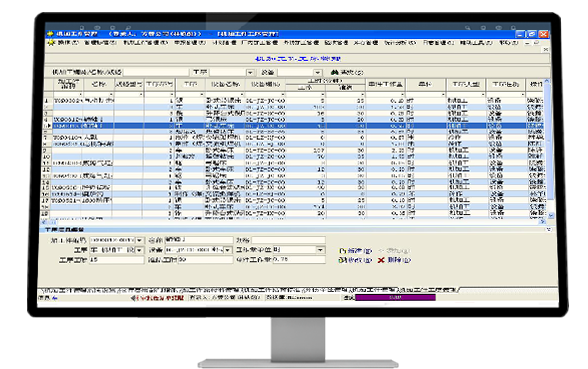588x369 pixels.
Task: Open the 工序 dropdown in the filter bar
Action: [x=250, y=72]
